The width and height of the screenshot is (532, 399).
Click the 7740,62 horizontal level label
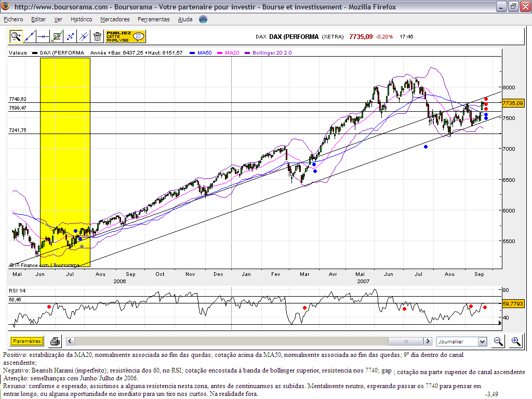click(18, 99)
